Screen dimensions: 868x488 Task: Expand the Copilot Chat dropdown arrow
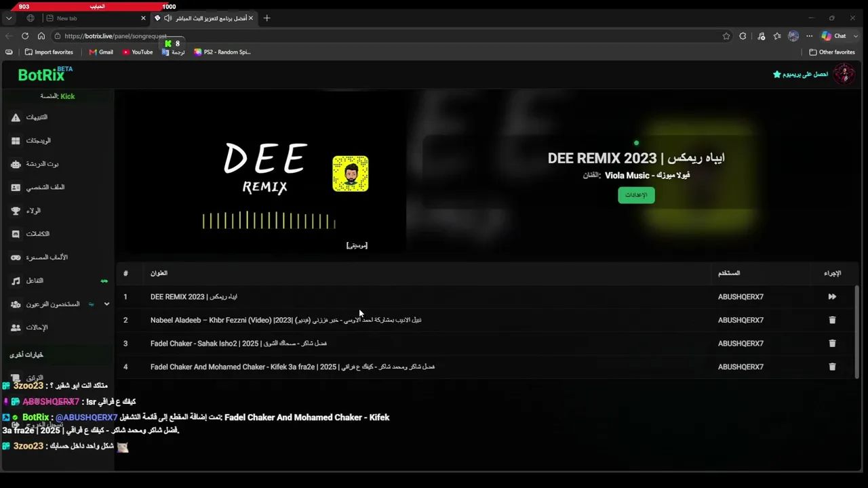point(856,36)
